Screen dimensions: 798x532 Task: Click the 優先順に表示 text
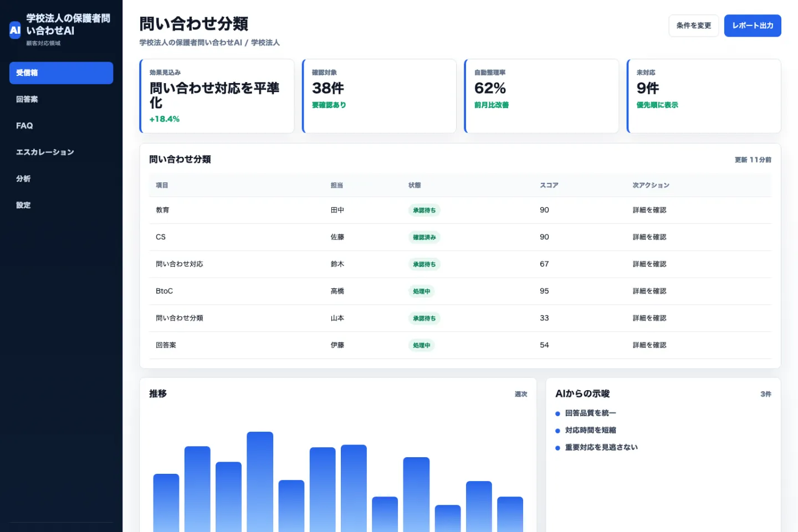coord(657,105)
